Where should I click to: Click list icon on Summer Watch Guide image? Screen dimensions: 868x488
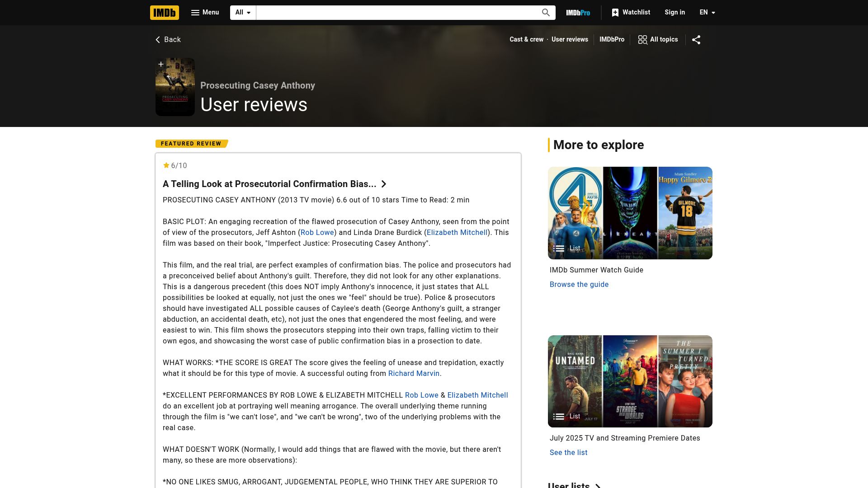[x=559, y=248]
